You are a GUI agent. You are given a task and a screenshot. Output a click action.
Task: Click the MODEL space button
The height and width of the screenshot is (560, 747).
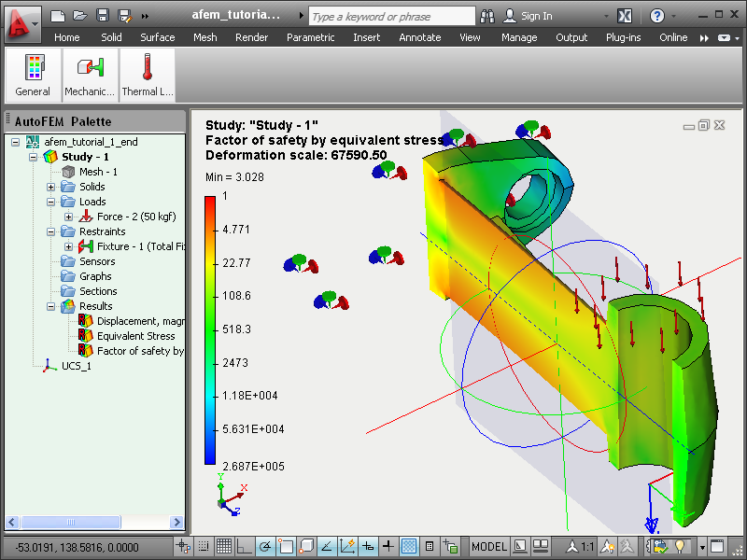[489, 546]
